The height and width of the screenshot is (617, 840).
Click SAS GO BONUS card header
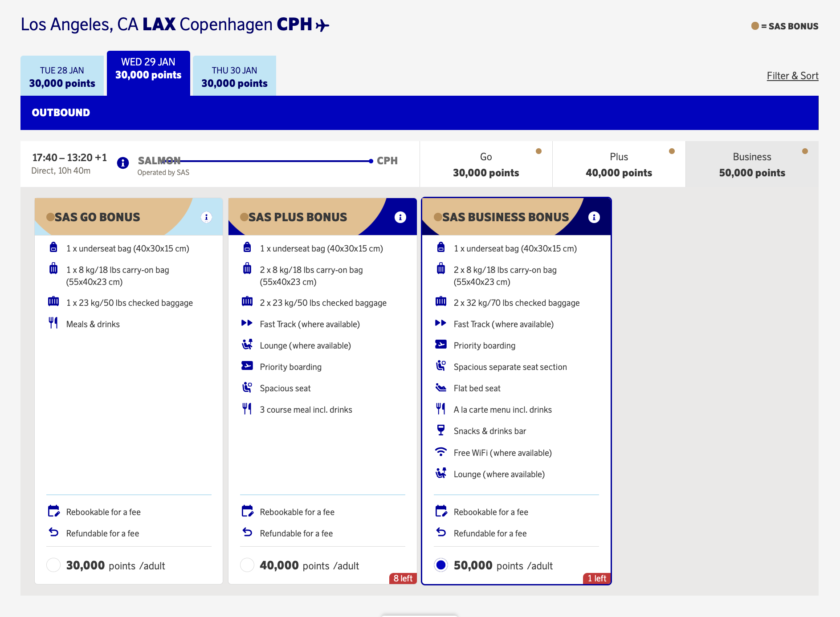(129, 217)
